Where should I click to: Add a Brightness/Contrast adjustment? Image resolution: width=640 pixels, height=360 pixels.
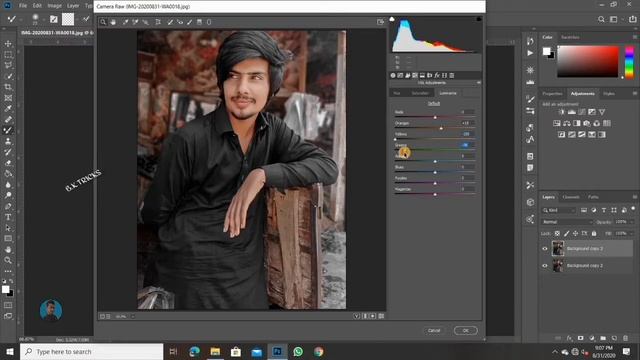click(562, 112)
